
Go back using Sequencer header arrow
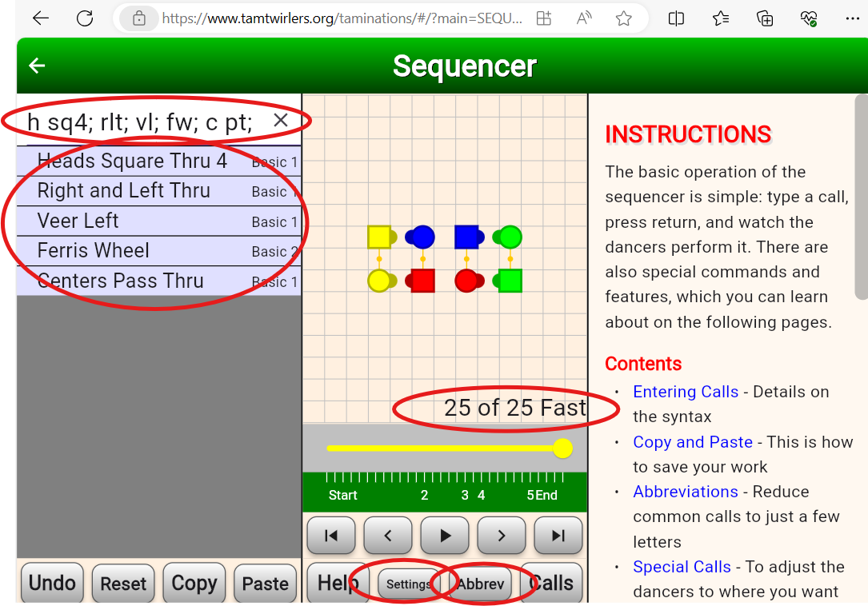[x=37, y=66]
